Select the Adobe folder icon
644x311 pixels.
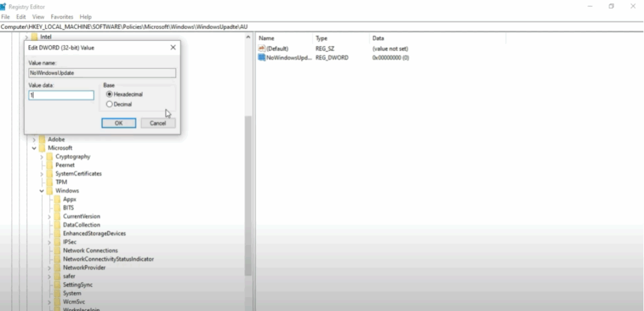[x=42, y=139]
